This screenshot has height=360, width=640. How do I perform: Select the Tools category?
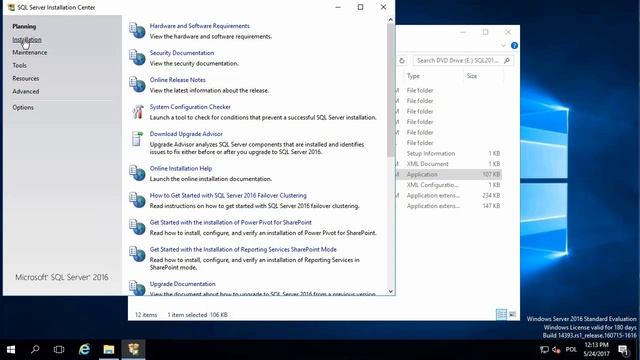click(19, 65)
